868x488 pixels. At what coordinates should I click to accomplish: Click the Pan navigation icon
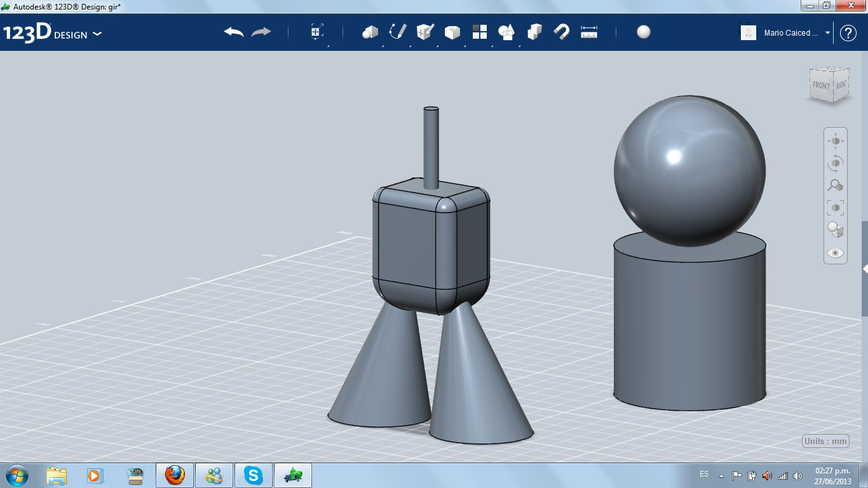click(x=836, y=141)
